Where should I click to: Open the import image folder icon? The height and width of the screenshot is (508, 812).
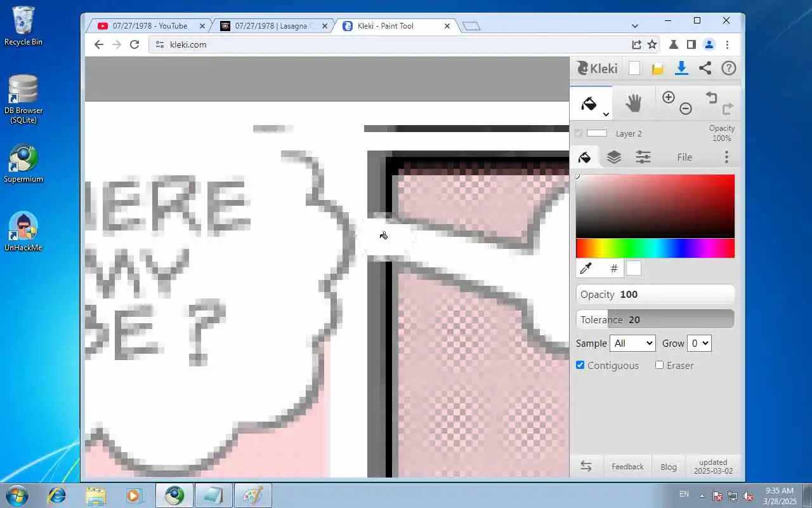pos(658,69)
